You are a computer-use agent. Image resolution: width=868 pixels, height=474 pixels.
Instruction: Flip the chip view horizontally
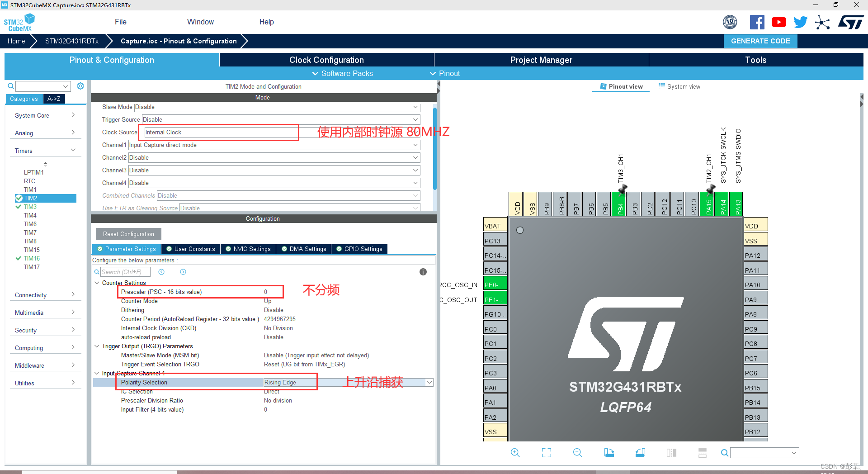(x=671, y=453)
